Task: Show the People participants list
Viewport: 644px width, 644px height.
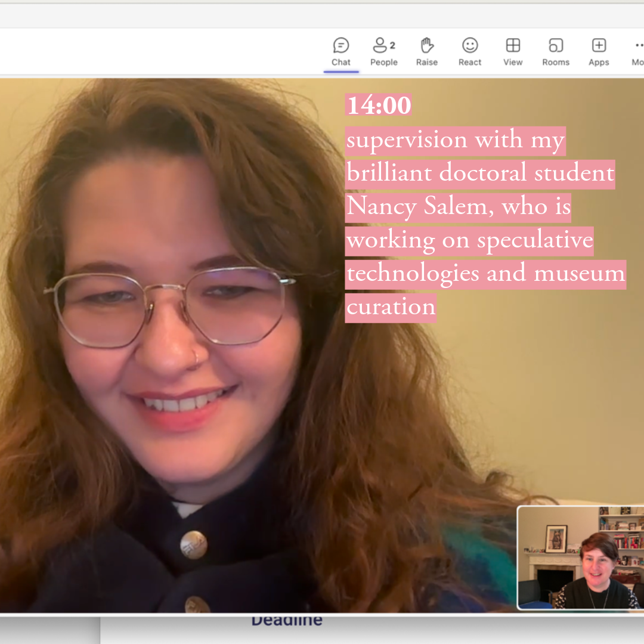Action: tap(384, 52)
